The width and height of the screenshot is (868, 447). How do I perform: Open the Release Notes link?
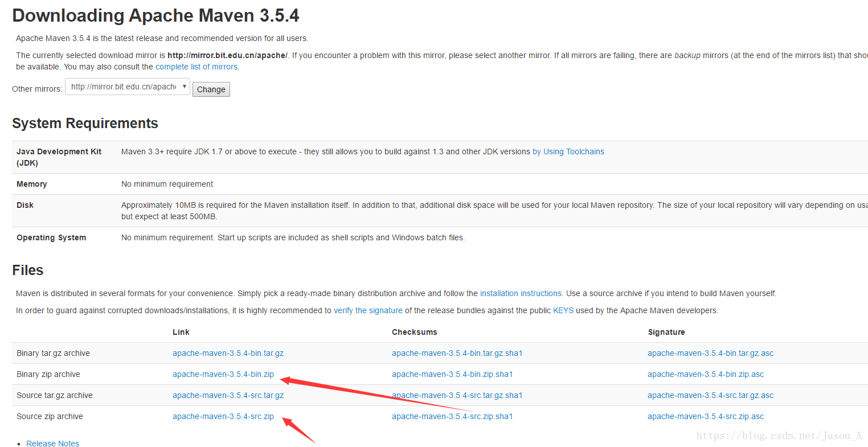pos(53,444)
